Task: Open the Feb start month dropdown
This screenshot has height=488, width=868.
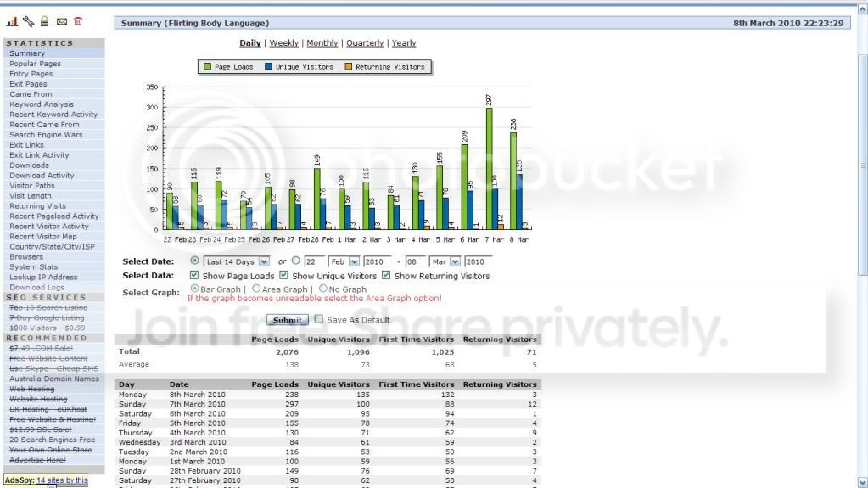Action: coord(344,261)
